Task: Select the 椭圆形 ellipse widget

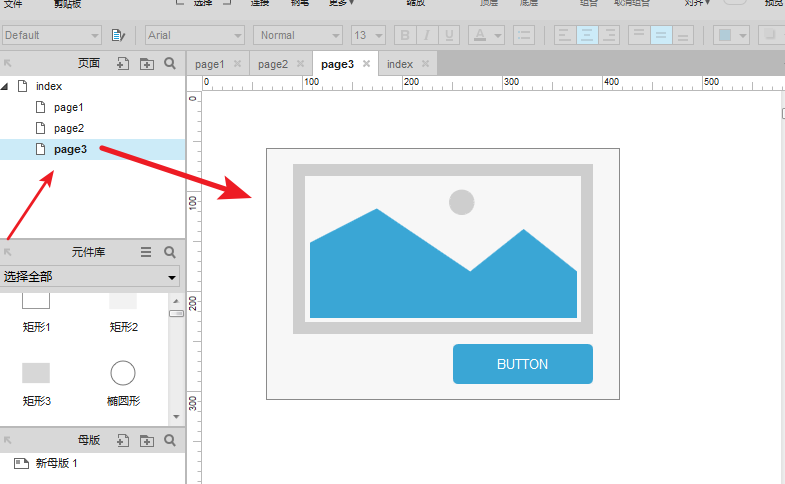Action: tap(123, 384)
